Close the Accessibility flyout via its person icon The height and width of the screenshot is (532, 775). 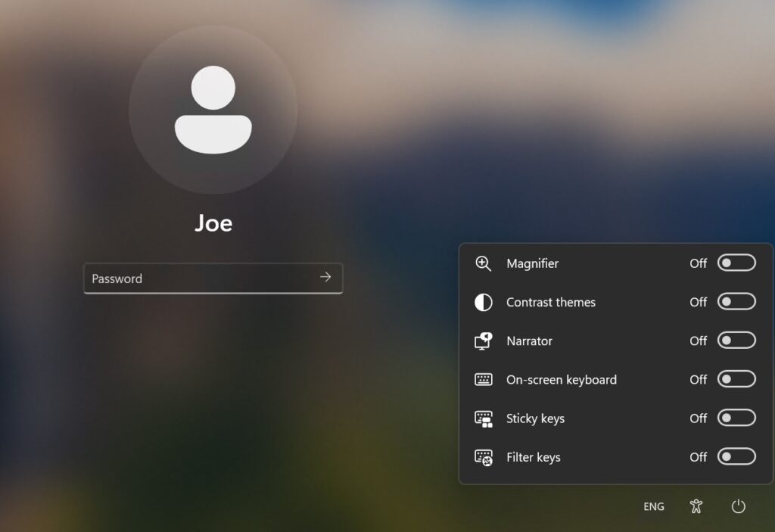pos(696,506)
